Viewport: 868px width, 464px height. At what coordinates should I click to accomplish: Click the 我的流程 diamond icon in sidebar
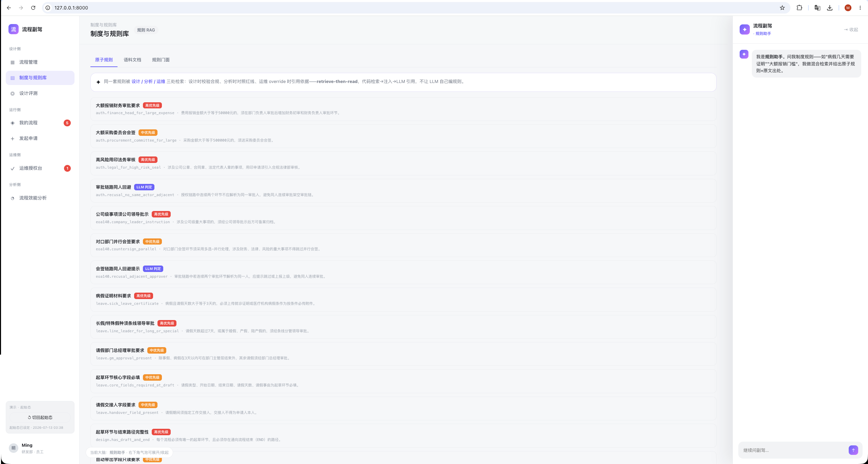coord(13,123)
